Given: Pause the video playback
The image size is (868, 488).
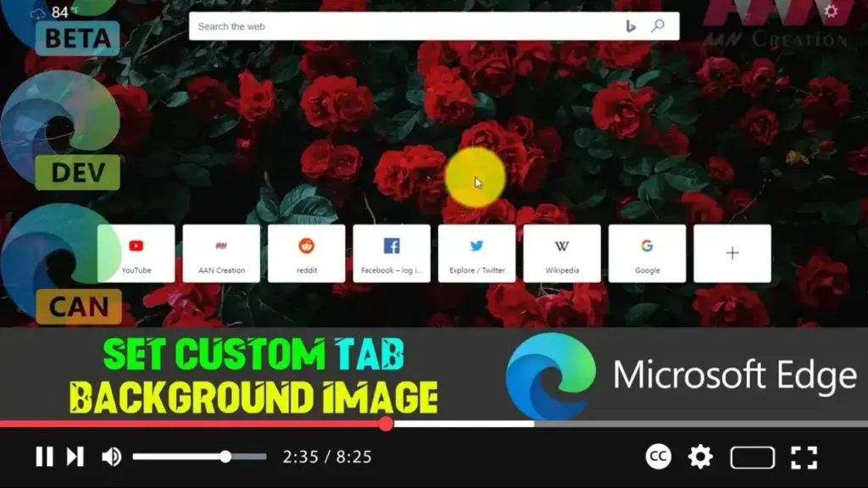Looking at the screenshot, I should [x=44, y=457].
